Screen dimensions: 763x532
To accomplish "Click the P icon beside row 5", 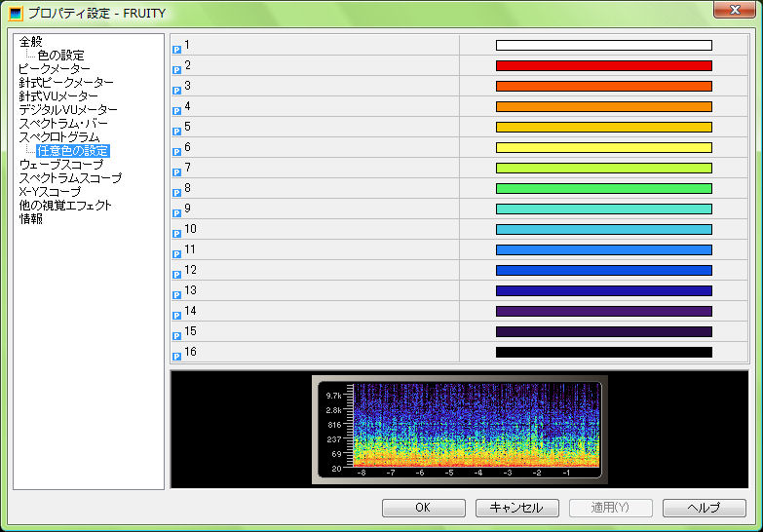I will point(176,132).
